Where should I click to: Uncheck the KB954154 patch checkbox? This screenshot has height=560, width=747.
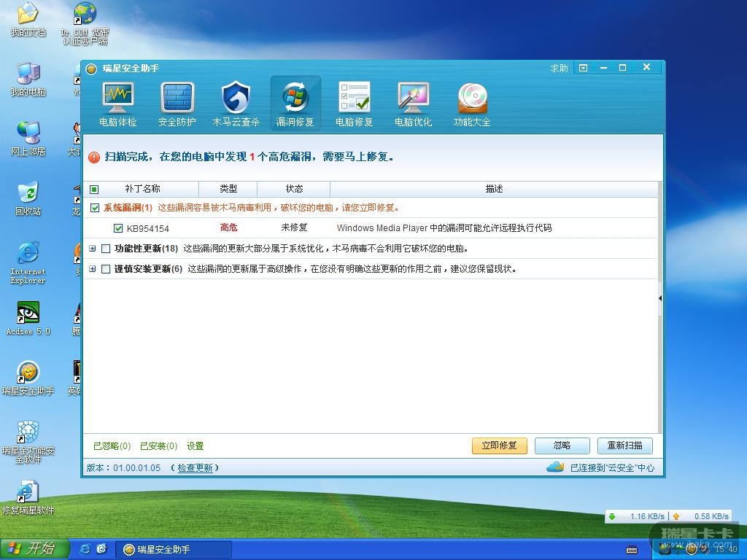(x=118, y=228)
